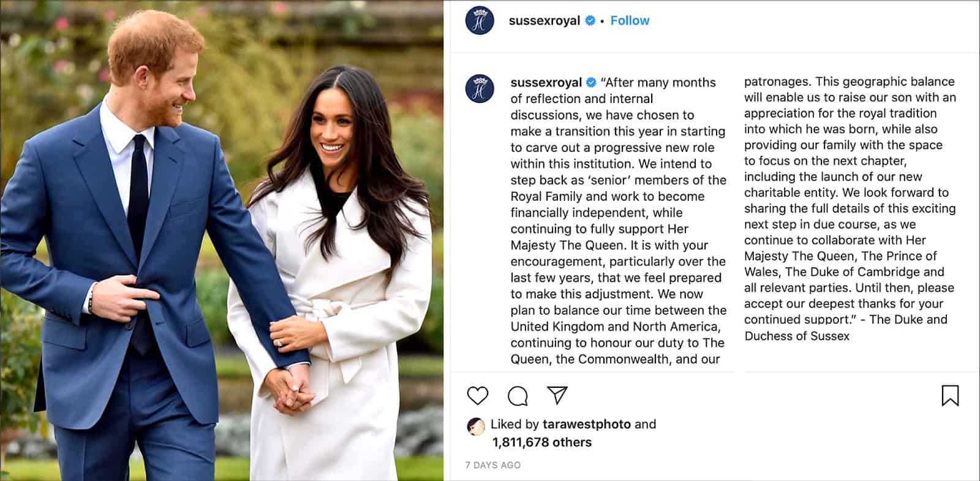The width and height of the screenshot is (980, 481).
Task: Save the post with the bookmark icon
Action: tap(950, 396)
